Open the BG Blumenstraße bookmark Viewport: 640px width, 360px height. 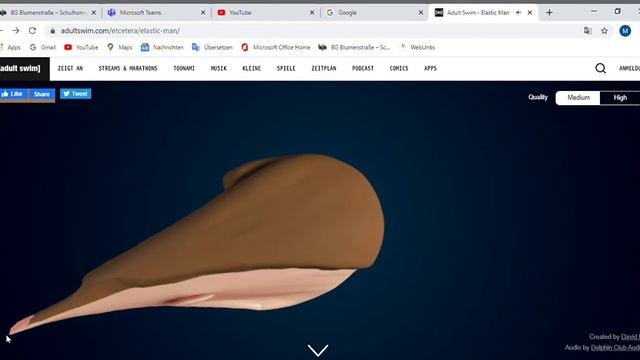pos(354,47)
